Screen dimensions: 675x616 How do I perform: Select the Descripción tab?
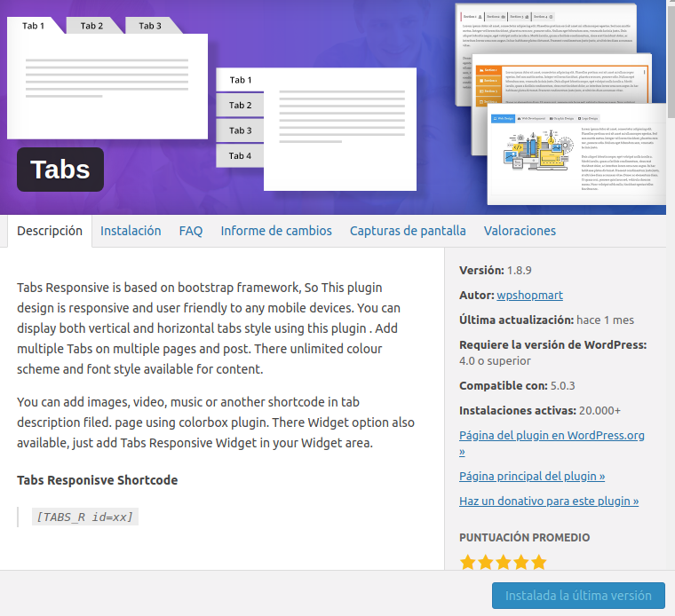pos(50,231)
